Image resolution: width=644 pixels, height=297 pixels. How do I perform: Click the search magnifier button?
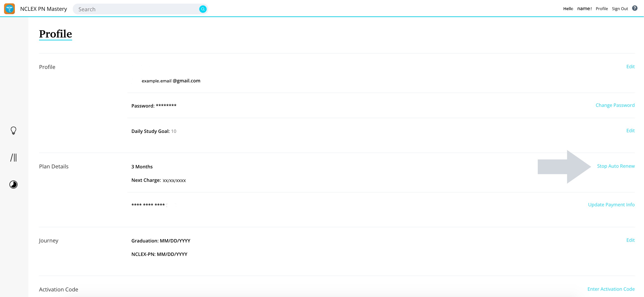(x=203, y=9)
